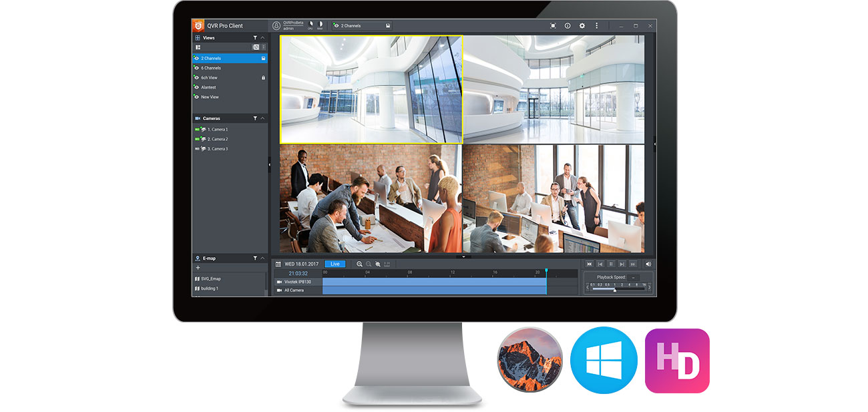The width and height of the screenshot is (868, 412).
Task: Open the information icon in top bar
Action: (568, 26)
